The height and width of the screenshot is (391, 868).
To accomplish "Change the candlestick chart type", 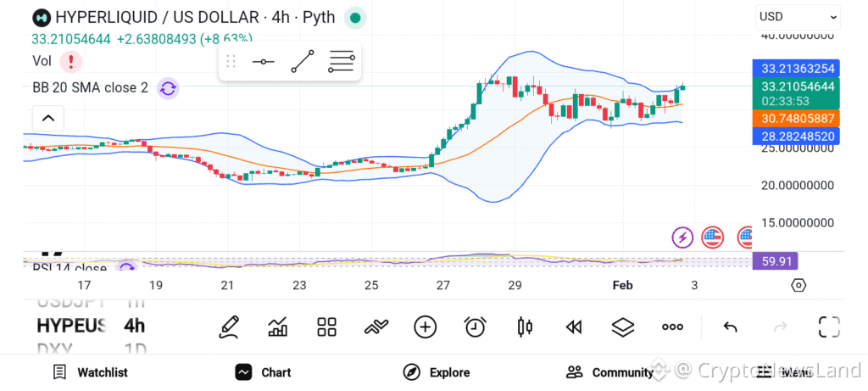I will 525,327.
